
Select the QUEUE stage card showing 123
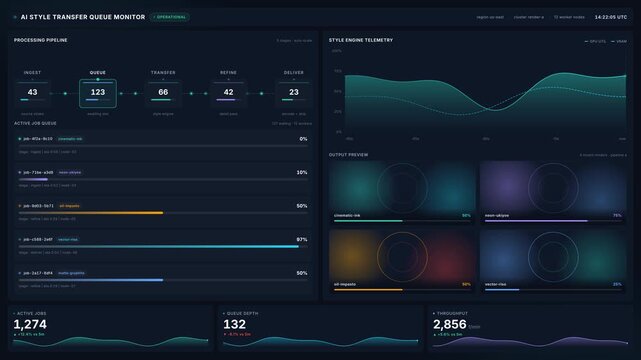tap(98, 94)
